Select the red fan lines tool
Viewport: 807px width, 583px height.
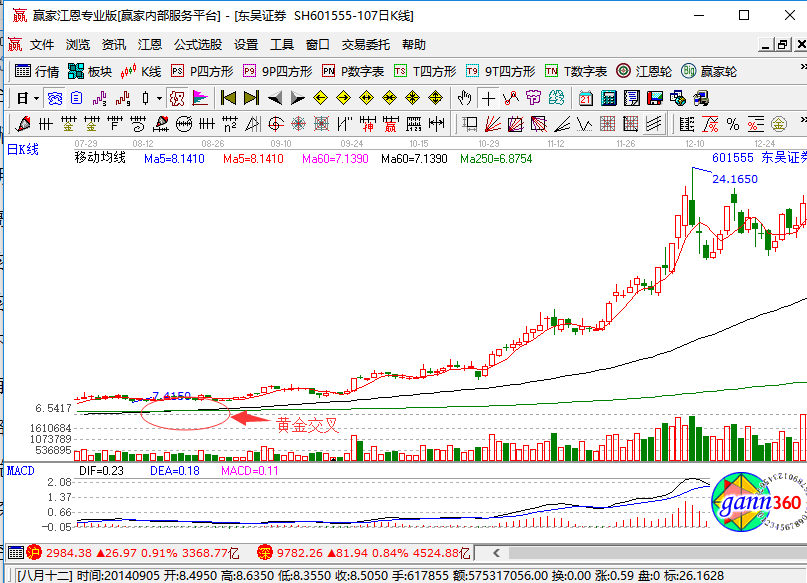point(493,124)
